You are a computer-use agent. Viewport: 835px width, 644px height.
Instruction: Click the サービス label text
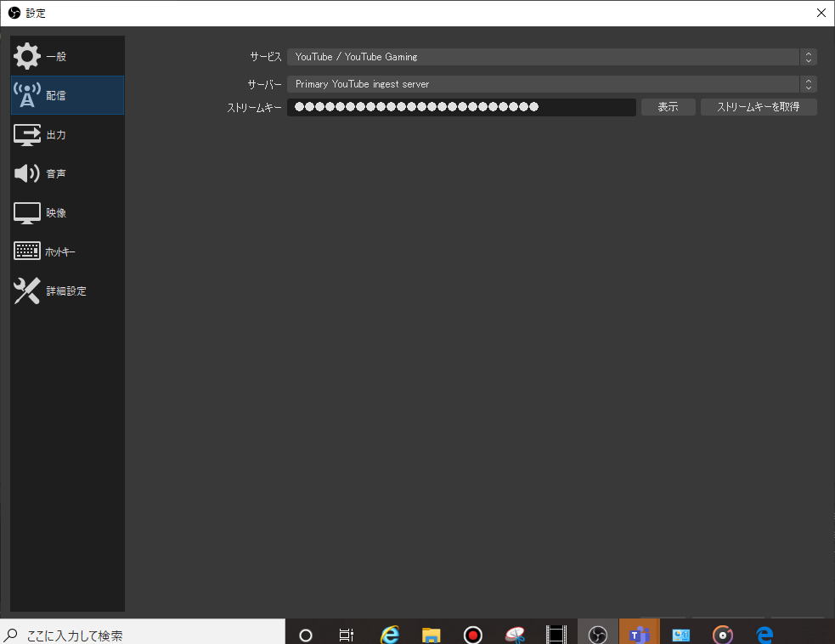(x=266, y=57)
